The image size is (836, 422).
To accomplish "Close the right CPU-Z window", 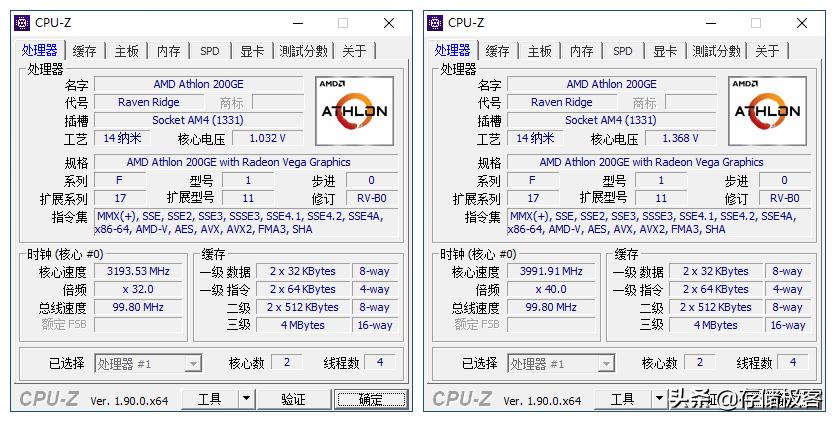I will point(802,23).
